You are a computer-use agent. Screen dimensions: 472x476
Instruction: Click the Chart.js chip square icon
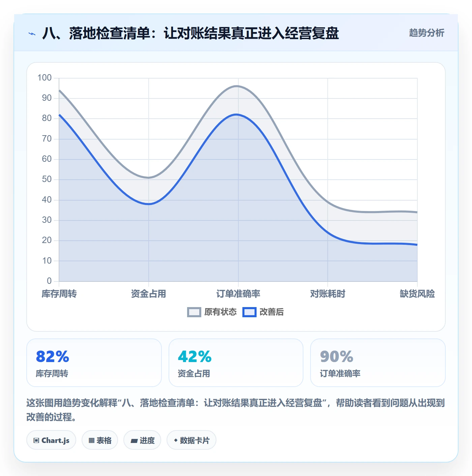[36, 441]
